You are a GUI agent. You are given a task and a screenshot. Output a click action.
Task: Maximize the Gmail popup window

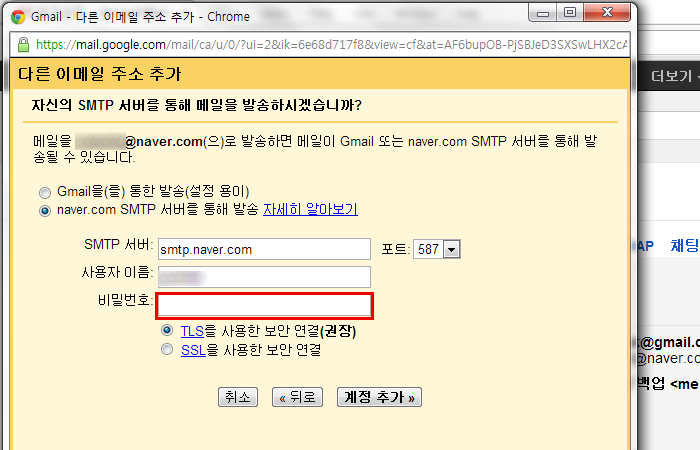pyautogui.click(x=570, y=12)
